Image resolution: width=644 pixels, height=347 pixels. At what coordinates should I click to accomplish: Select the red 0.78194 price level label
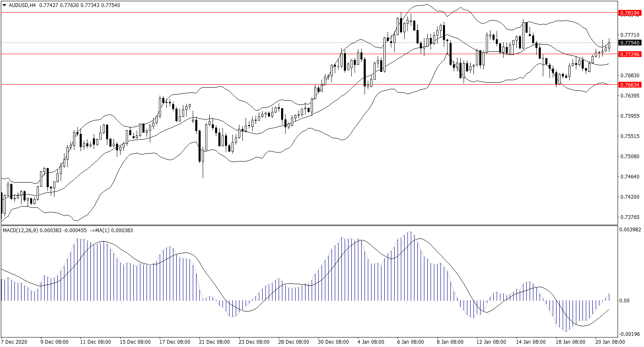[630, 13]
